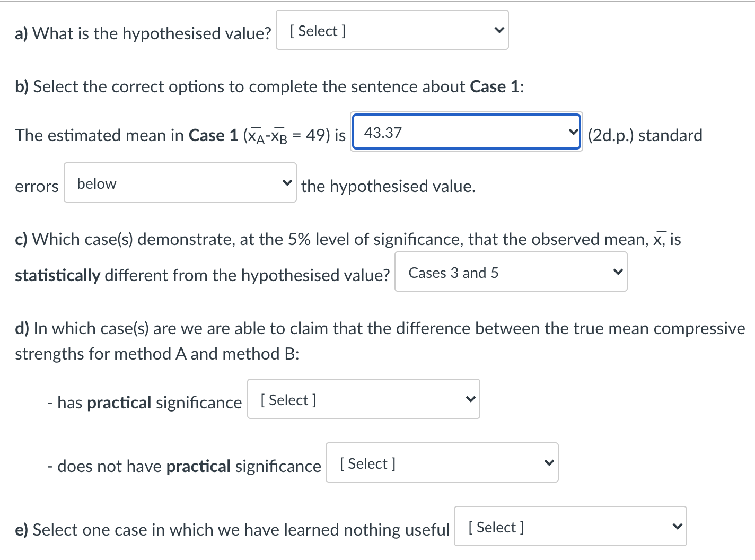The width and height of the screenshot is (755, 560).
Task: Click the chevron arrow on the 'below' dropdown
Action: 287,183
